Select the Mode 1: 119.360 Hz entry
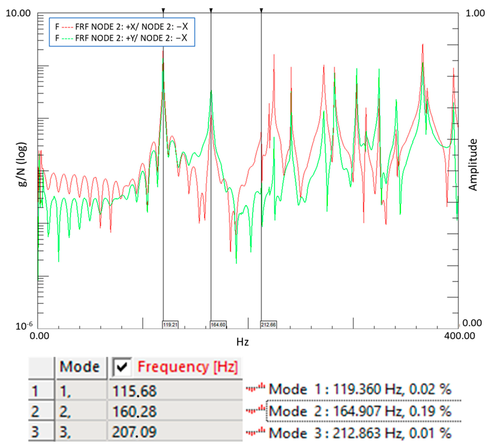Screen dimensions: 490x448 coord(360,389)
